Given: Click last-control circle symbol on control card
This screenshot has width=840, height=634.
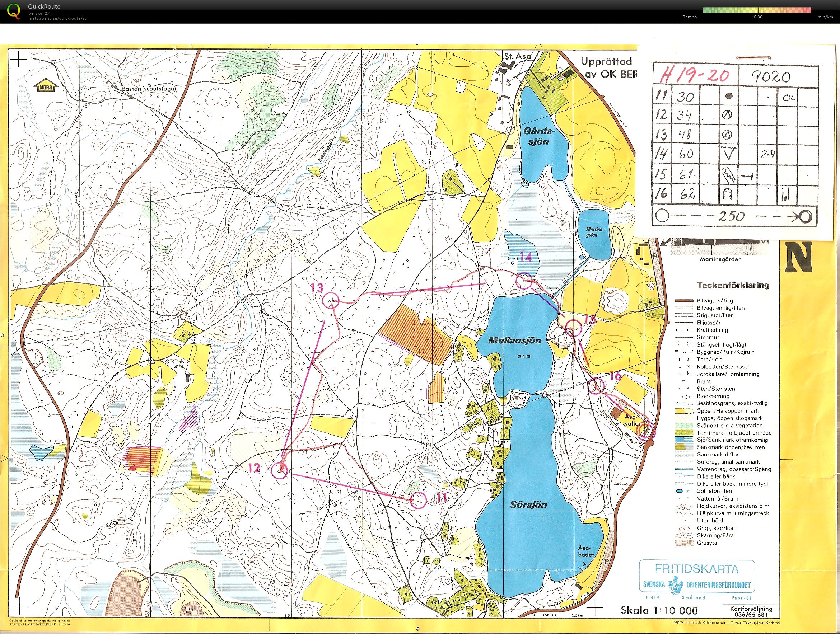Looking at the screenshot, I should [661, 216].
